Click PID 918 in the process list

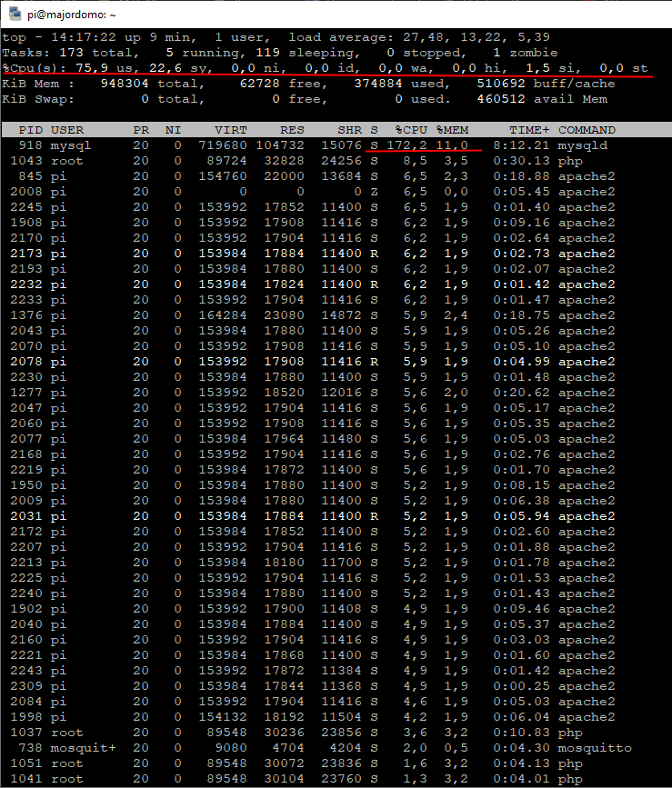[30, 145]
